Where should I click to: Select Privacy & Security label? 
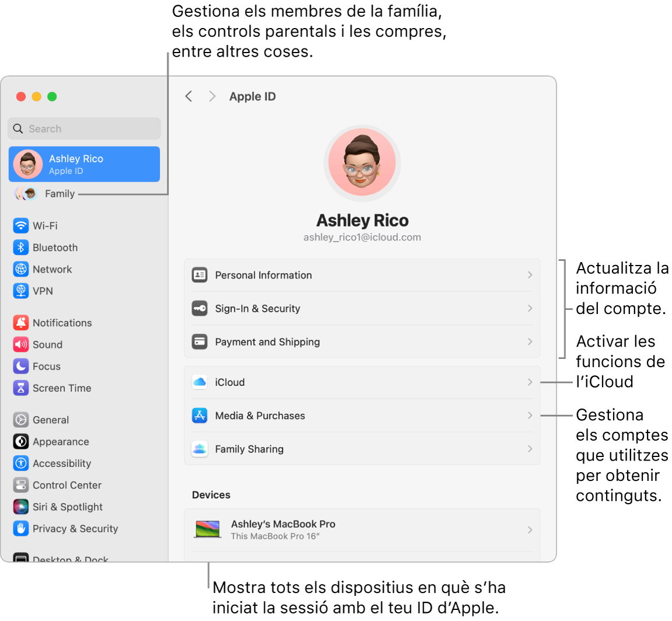tap(75, 528)
